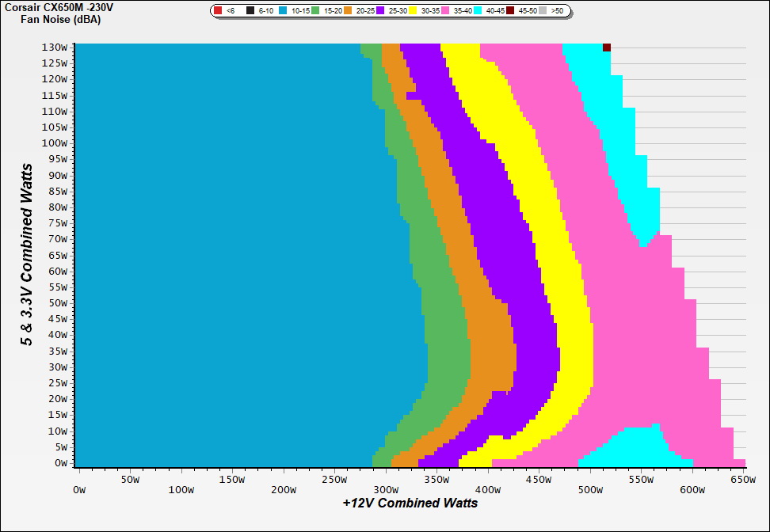Click the dark red square at chart top
The image size is (770, 532).
coord(607,47)
